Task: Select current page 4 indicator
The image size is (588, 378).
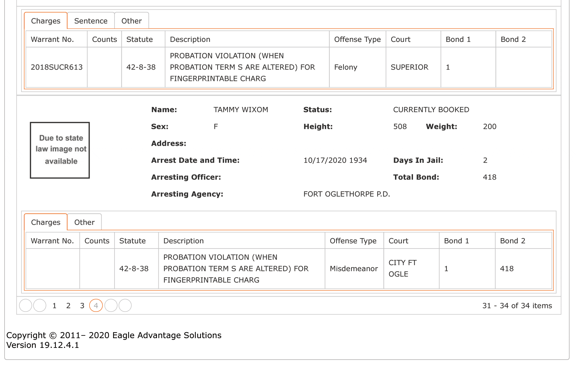Action: (96, 305)
